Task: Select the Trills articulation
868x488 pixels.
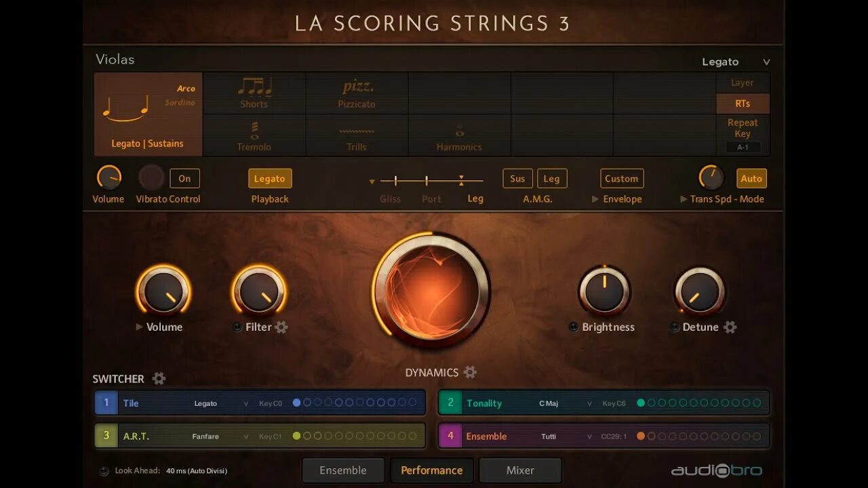Action: pos(357,136)
